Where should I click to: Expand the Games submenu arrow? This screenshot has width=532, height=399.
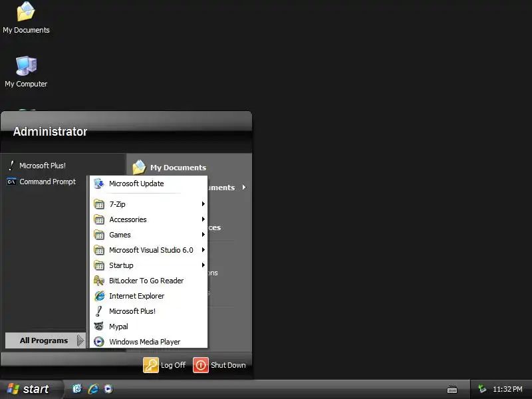tap(203, 235)
